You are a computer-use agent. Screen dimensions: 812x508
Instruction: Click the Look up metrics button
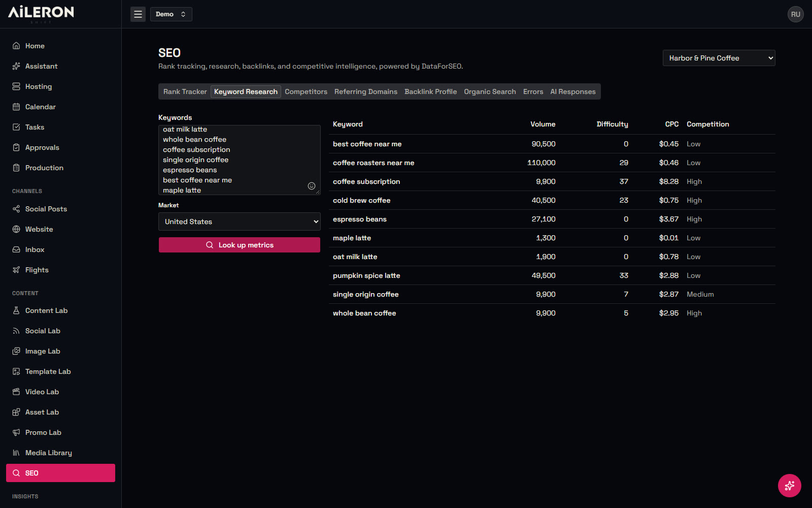(240, 245)
